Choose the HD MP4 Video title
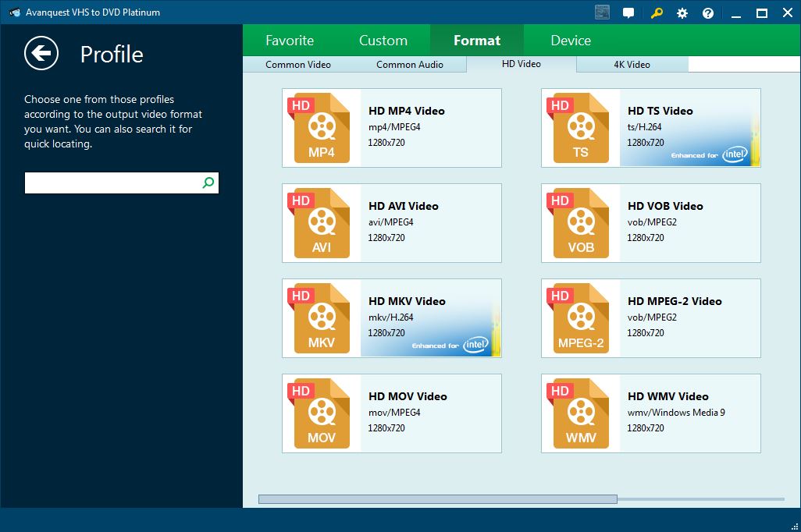 [x=407, y=111]
